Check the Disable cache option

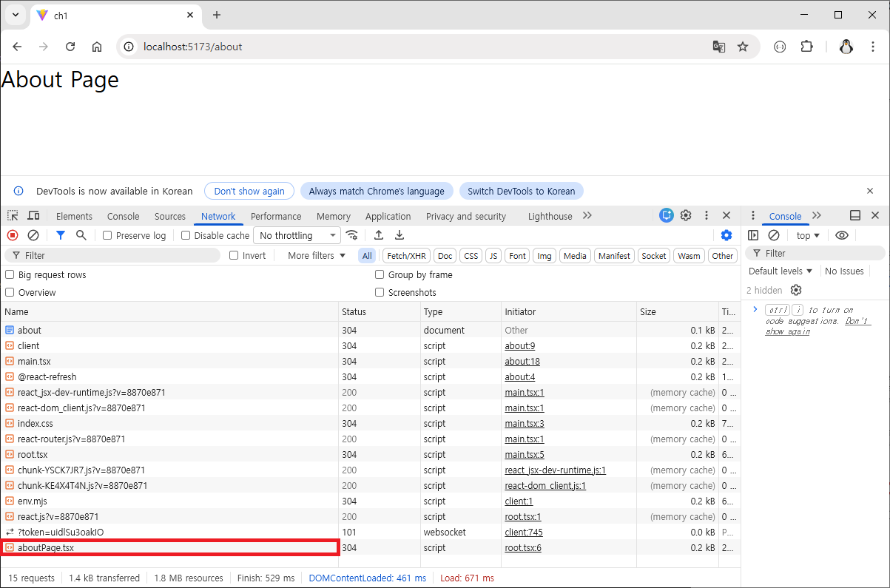[186, 235]
